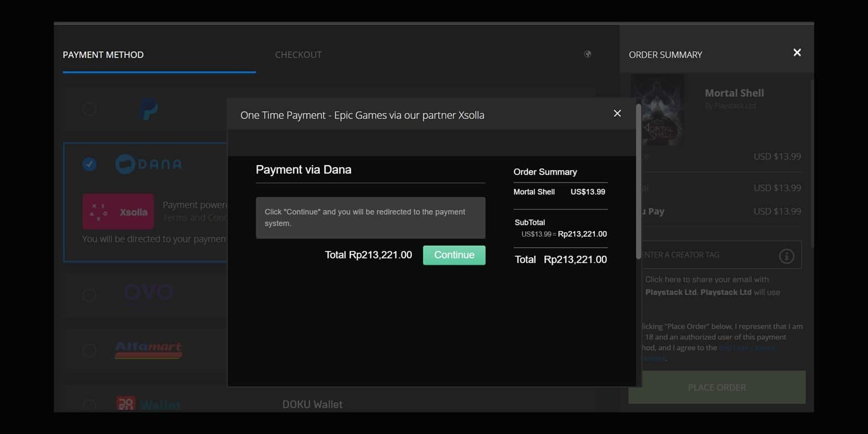Image resolution: width=868 pixels, height=434 pixels.
Task: Close the One Time Payment dialog
Action: coord(617,113)
